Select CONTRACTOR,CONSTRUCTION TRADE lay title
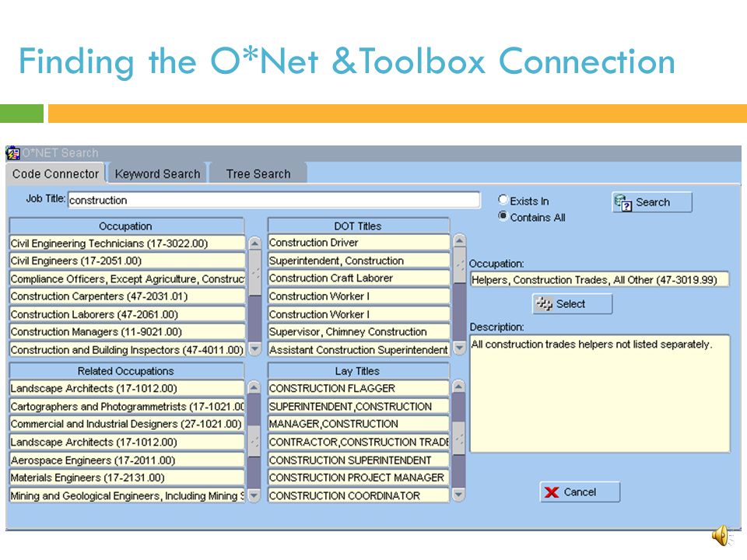The image size is (747, 560). click(x=359, y=442)
